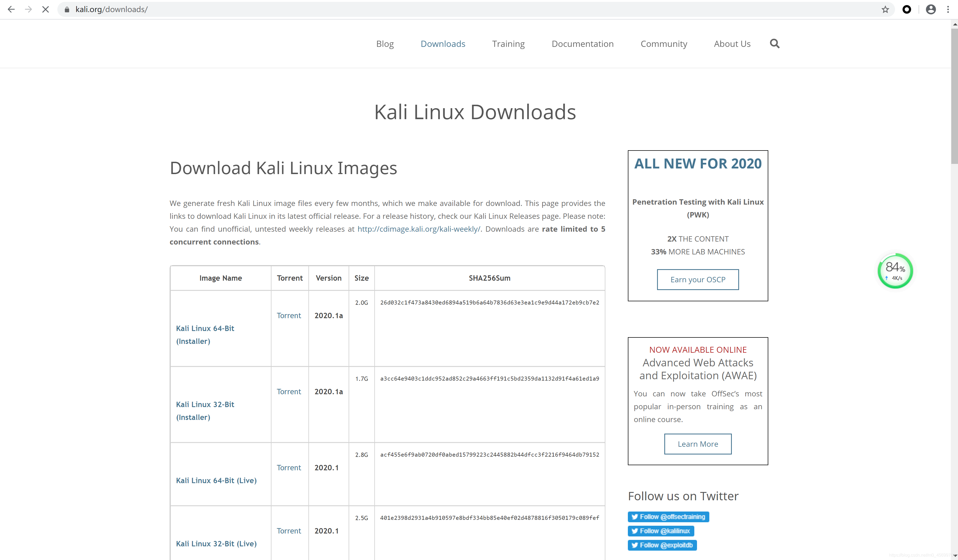This screenshot has width=958, height=560.
Task: Click Torrent link for 32-Bit Installer
Action: coord(289,391)
